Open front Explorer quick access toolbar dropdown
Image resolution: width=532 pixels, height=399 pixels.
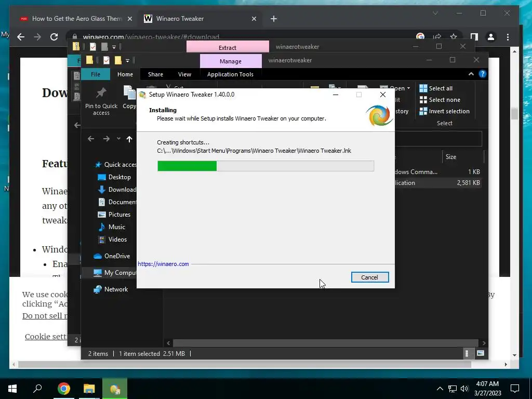tap(127, 61)
